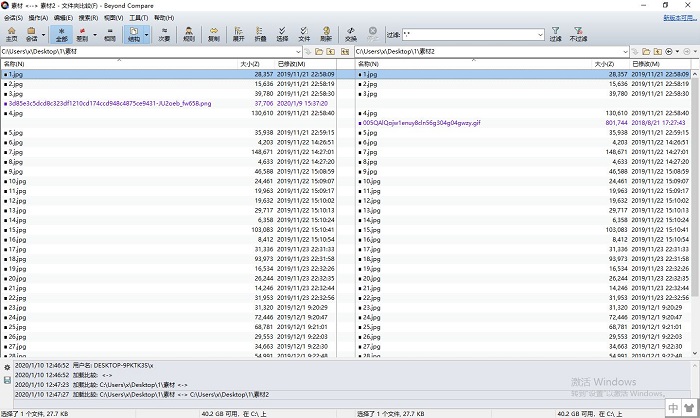Refresh the comparison with 刷新 icon
This screenshot has height=418, width=700.
point(326,34)
